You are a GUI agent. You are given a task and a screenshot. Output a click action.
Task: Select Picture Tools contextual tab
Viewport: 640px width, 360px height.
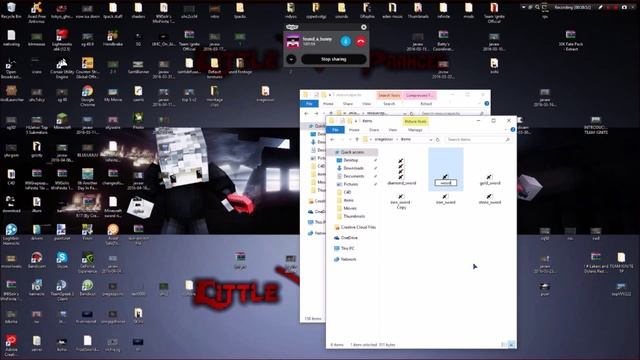[x=415, y=122]
